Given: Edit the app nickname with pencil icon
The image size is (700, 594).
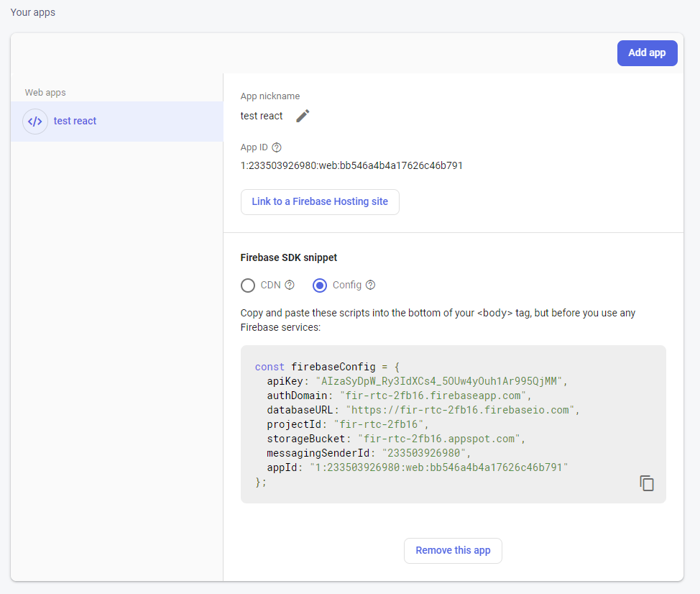Looking at the screenshot, I should 303,116.
